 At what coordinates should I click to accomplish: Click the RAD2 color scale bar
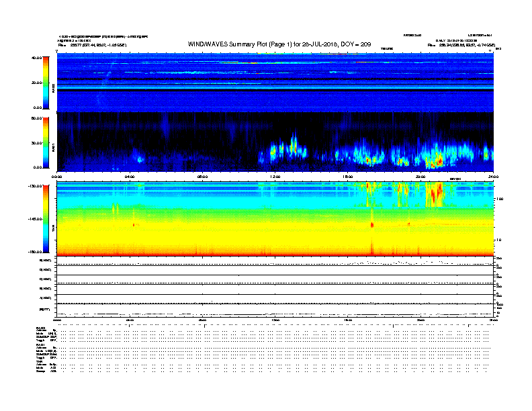46,83
